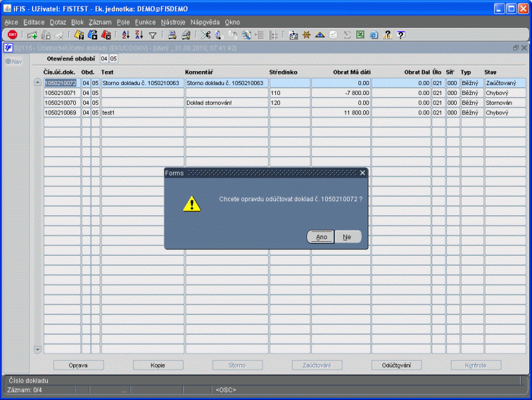Click the insert new record icon
Viewport: 532px width, 400px height.
(x=32, y=35)
